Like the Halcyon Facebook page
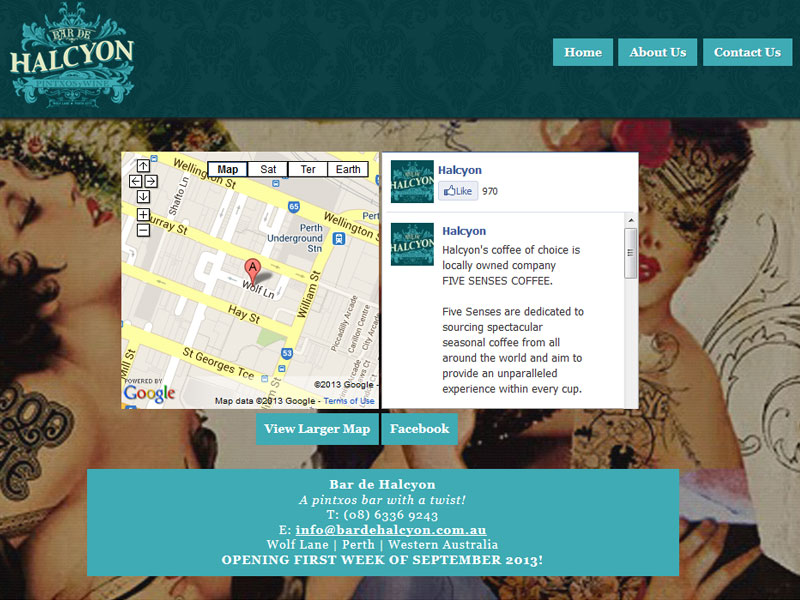The height and width of the screenshot is (600, 800). pos(457,191)
